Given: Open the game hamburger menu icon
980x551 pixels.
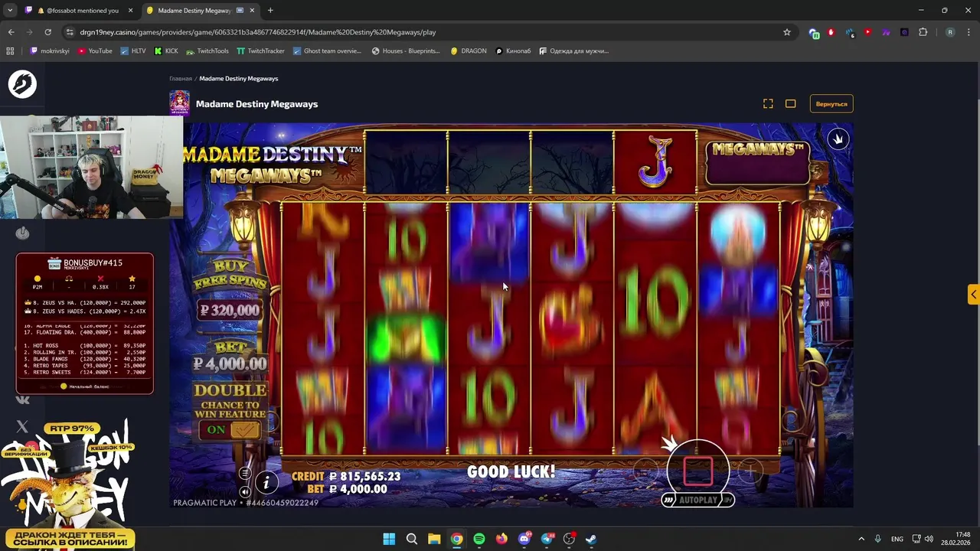Looking at the screenshot, I should click(x=245, y=474).
